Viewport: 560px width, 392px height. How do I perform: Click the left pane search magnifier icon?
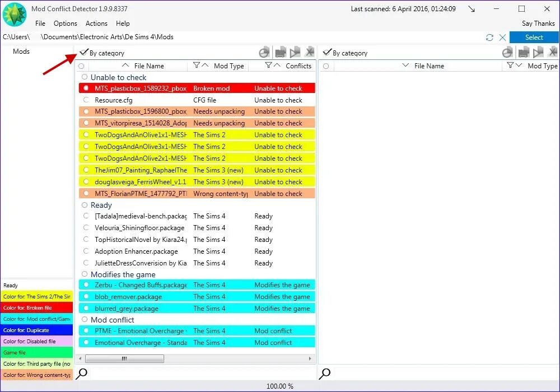82,374
